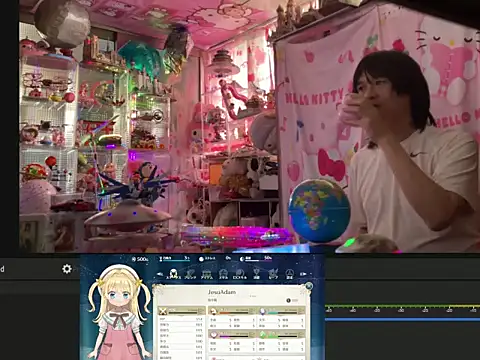480x360 pixels.
Task: Click the blonde character avatar portrait
Action: point(119,312)
